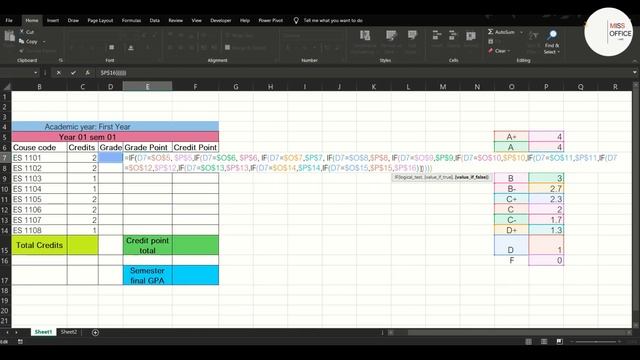Image resolution: width=640 pixels, height=360 pixels.
Task: Cancel the formula entry with X button
Action: 59,73
